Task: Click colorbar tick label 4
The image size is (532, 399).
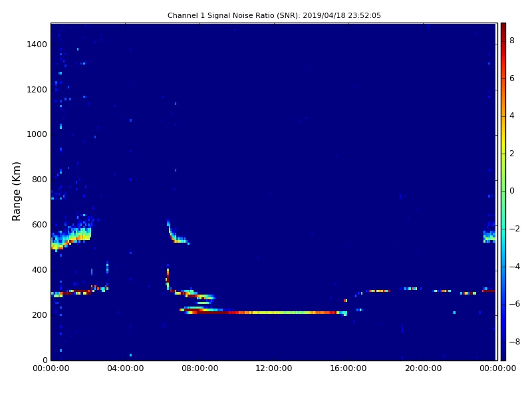Action: [x=512, y=116]
